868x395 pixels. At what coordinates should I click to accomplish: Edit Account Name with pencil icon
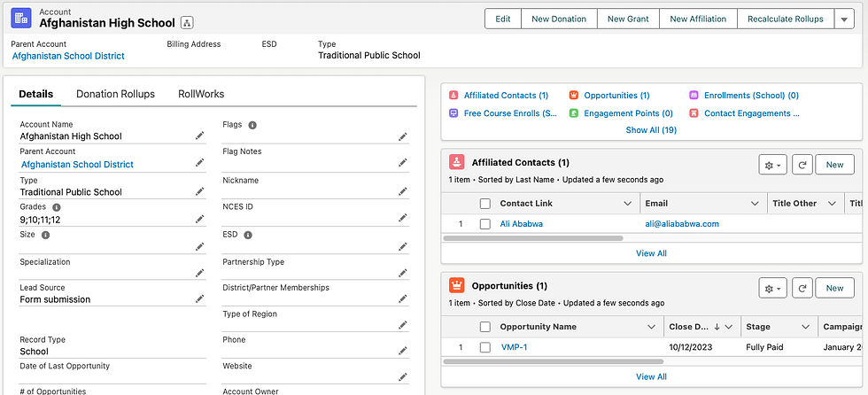pos(200,136)
